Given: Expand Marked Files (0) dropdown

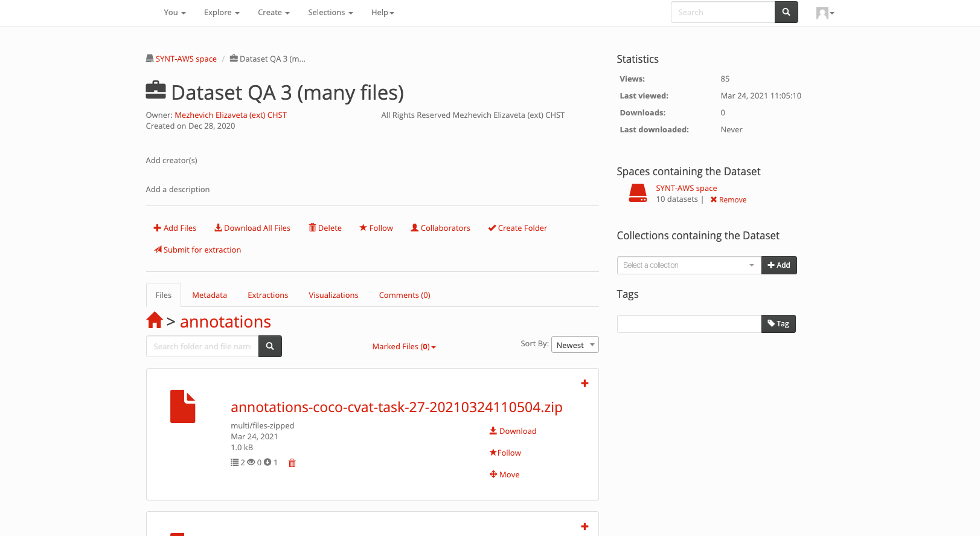Looking at the screenshot, I should pos(404,347).
